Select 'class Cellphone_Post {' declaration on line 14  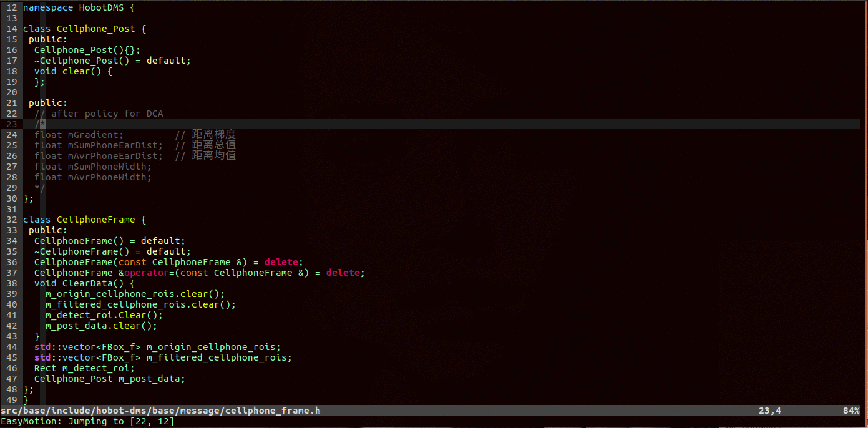click(84, 29)
